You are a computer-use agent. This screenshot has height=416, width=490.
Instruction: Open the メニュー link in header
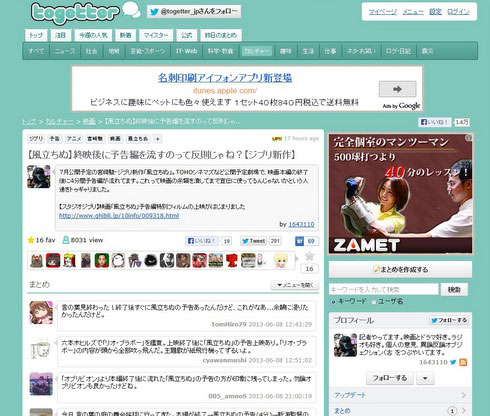point(413,12)
